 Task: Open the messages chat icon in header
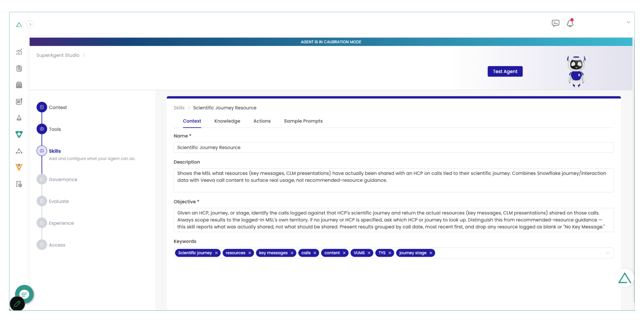coord(555,23)
